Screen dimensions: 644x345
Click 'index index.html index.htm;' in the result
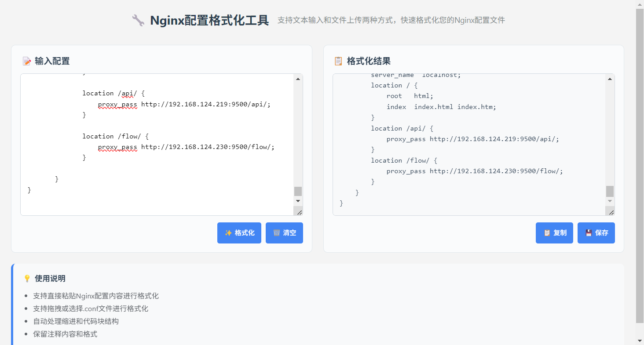(x=441, y=107)
